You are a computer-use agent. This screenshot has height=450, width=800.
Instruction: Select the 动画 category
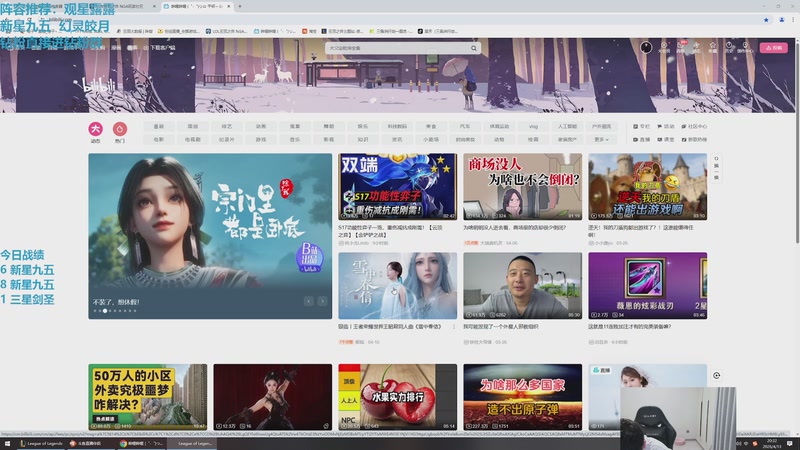click(x=261, y=126)
